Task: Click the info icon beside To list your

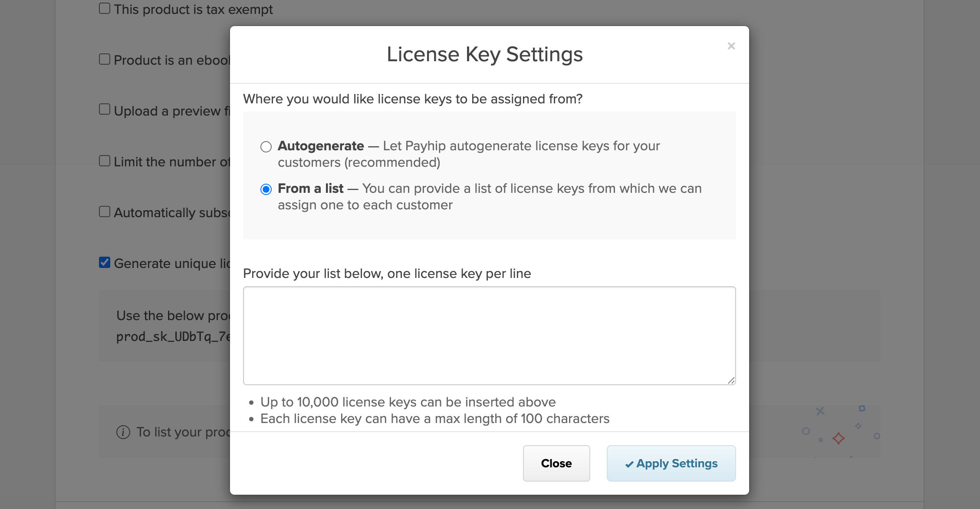Action: (x=123, y=432)
